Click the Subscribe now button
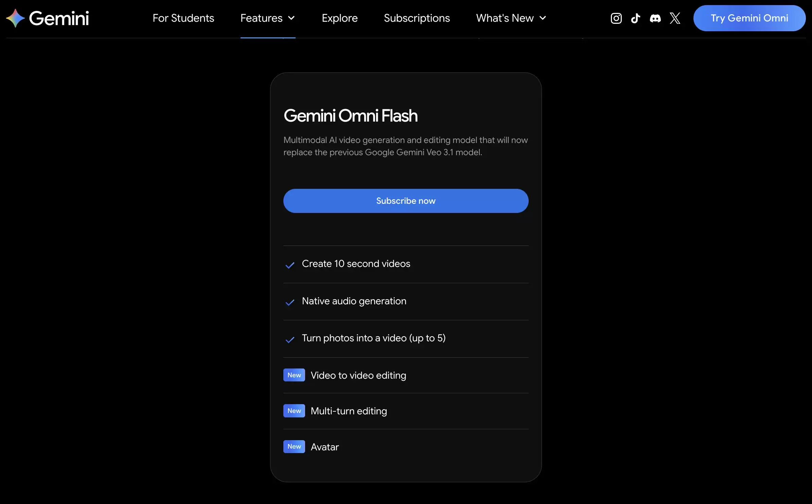The width and height of the screenshot is (812, 504). (x=406, y=201)
